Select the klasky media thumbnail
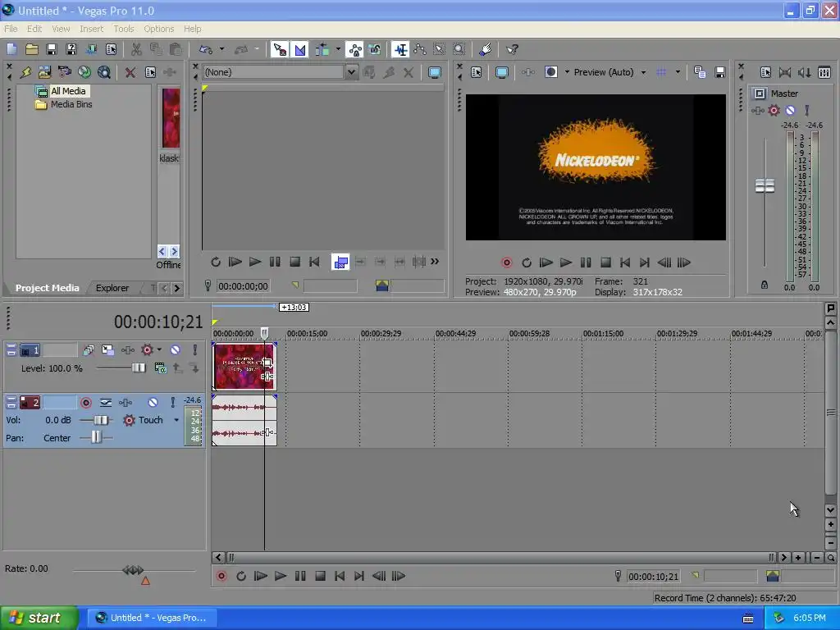 click(171, 118)
